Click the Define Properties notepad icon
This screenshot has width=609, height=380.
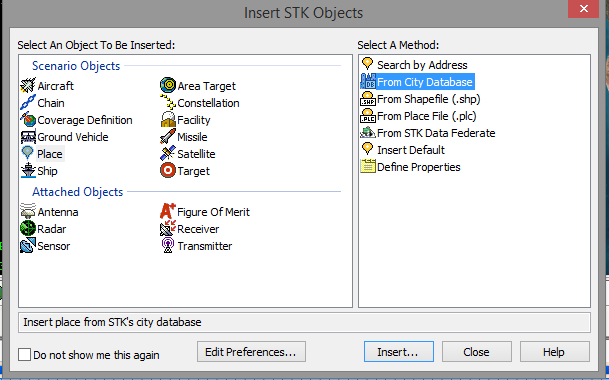[x=368, y=166]
